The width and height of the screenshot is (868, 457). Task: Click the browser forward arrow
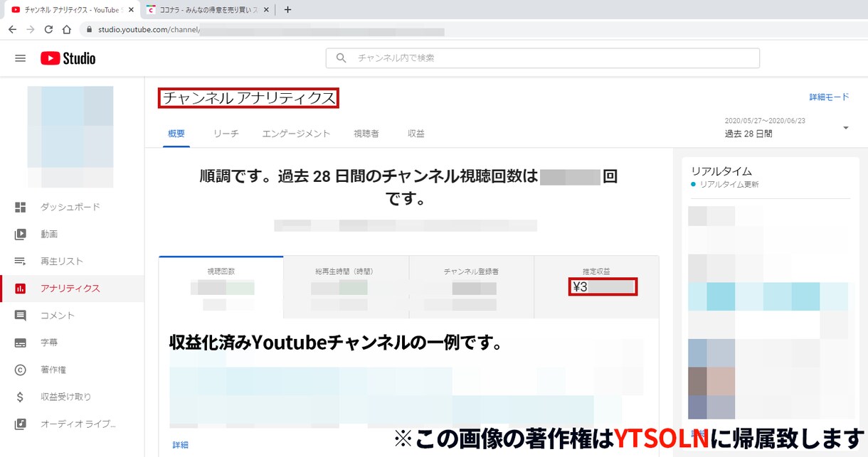(x=30, y=30)
